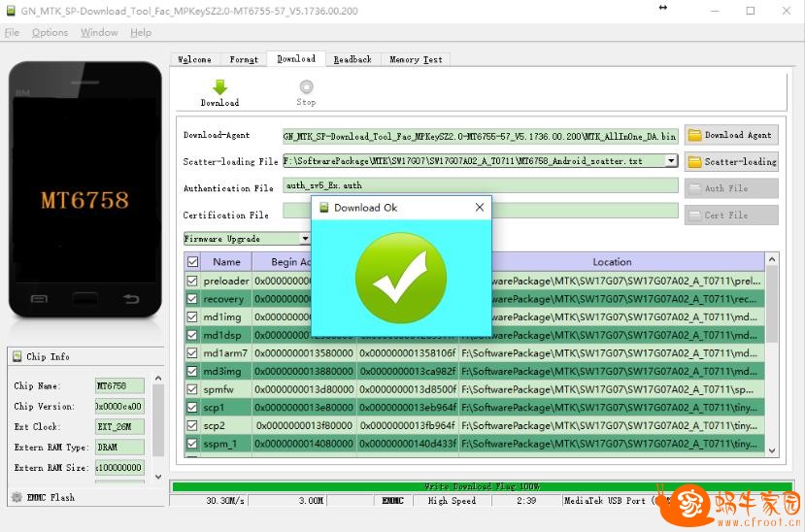Screen dimensions: 805x532
Task: Uncheck the recovery partition checkbox
Action: pyautogui.click(x=192, y=299)
